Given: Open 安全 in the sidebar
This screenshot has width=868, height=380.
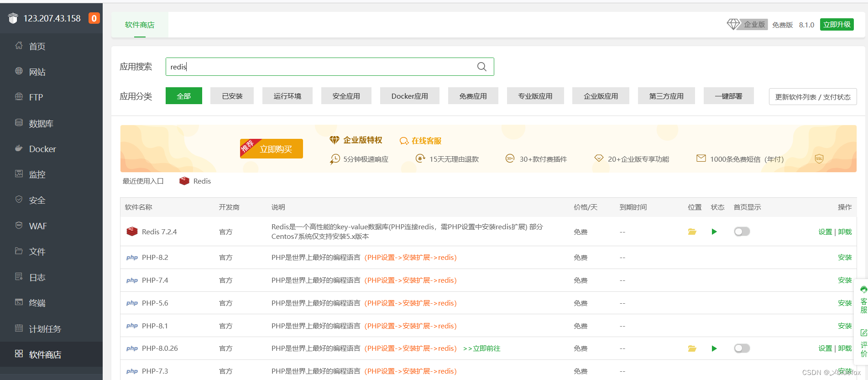Looking at the screenshot, I should point(51,200).
